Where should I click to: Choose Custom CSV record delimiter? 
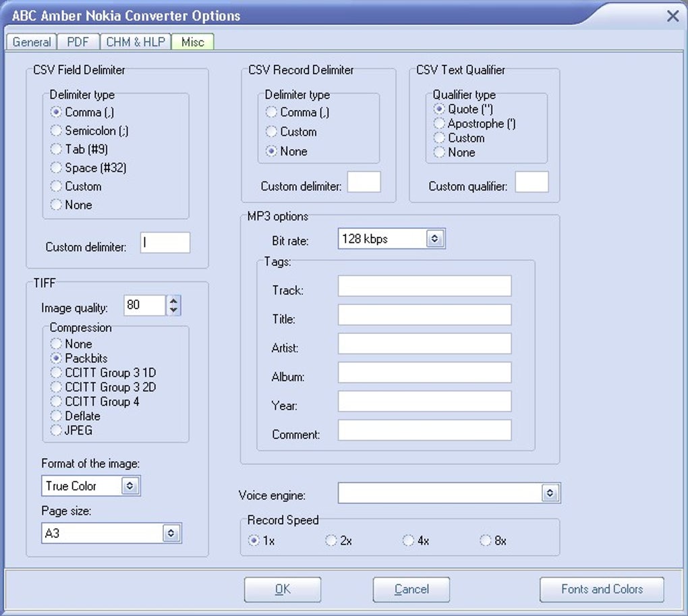click(x=291, y=132)
